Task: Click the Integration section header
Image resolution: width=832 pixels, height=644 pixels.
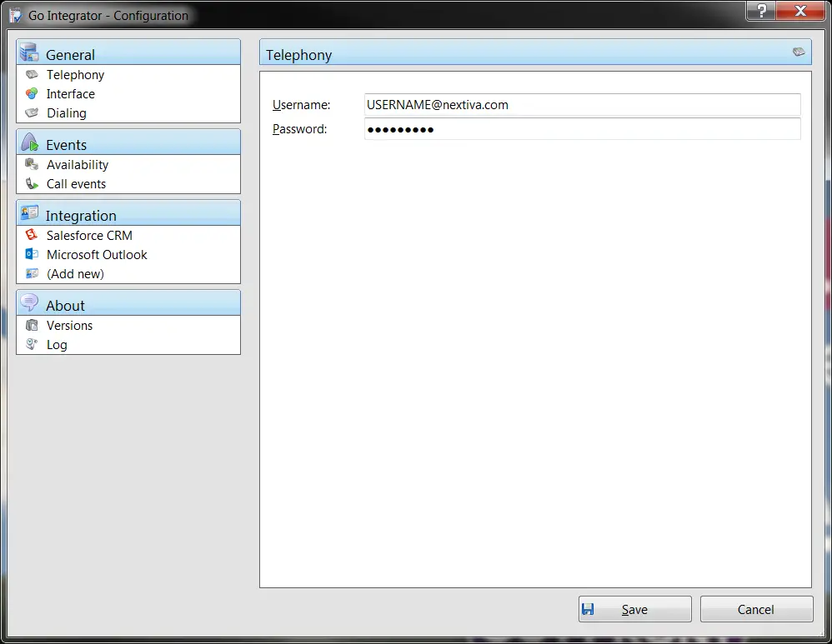Action: (128, 212)
